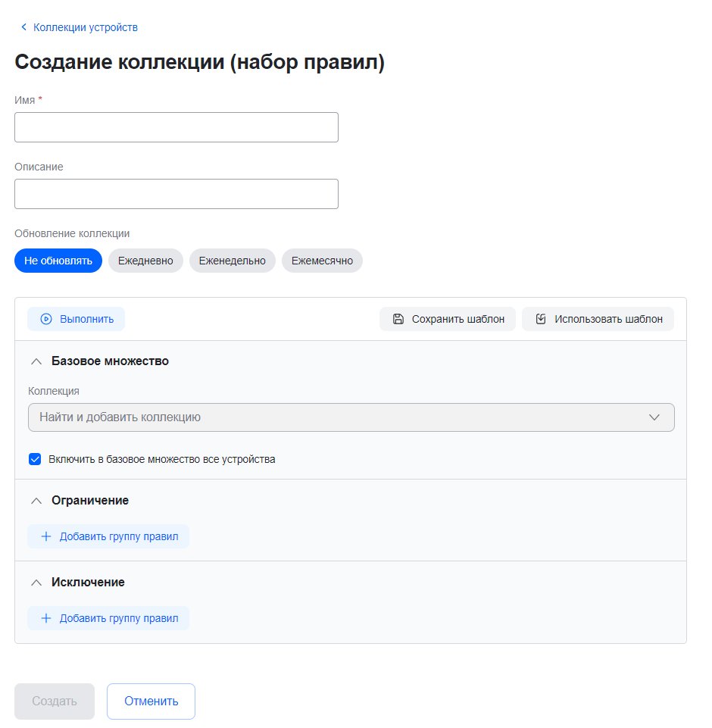Image resolution: width=712 pixels, height=728 pixels.
Task: Go back to Коллекции устройств
Action: point(85,27)
